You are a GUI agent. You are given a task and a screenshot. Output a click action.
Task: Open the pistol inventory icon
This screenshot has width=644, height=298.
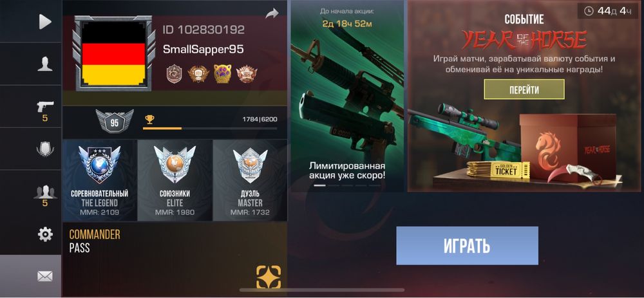pos(45,107)
